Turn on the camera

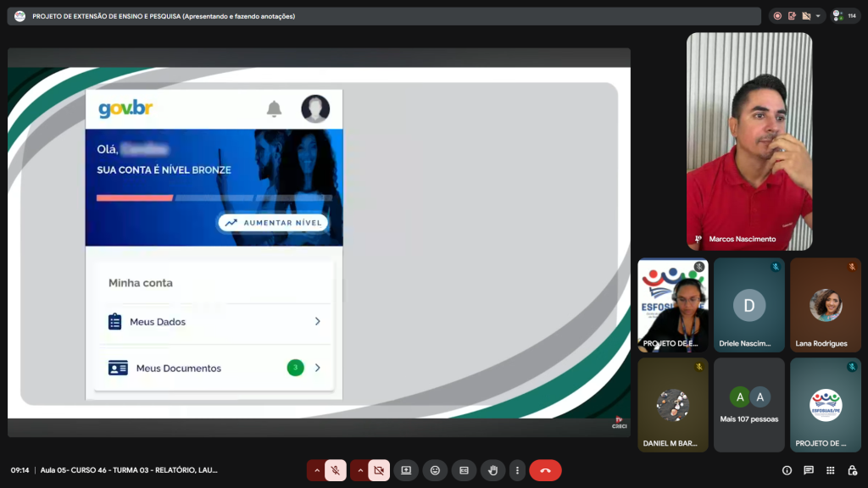379,470
